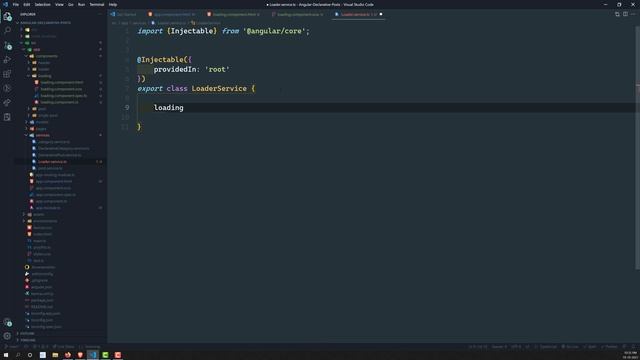
Task: Click the Windows Start button
Action: (x=6, y=355)
